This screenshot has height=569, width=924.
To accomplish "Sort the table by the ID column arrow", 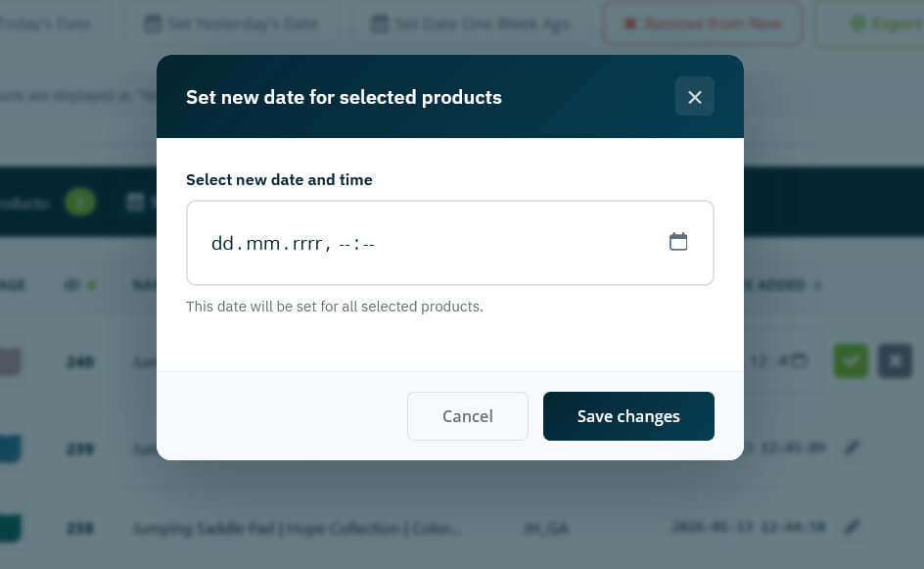I will (x=94, y=285).
